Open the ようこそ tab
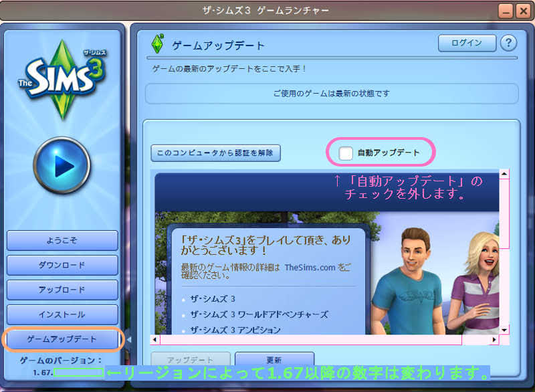 (62, 241)
